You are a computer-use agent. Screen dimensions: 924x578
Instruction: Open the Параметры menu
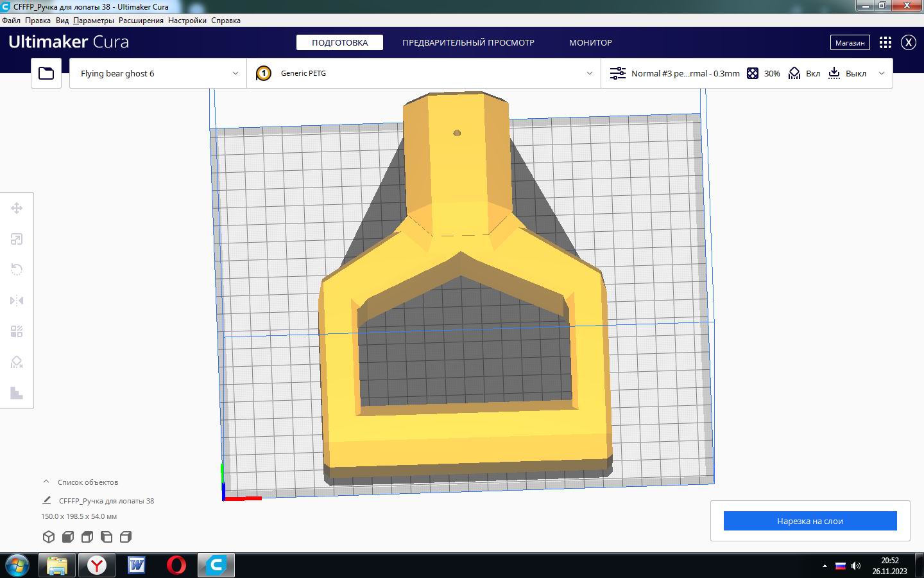pyautogui.click(x=94, y=21)
